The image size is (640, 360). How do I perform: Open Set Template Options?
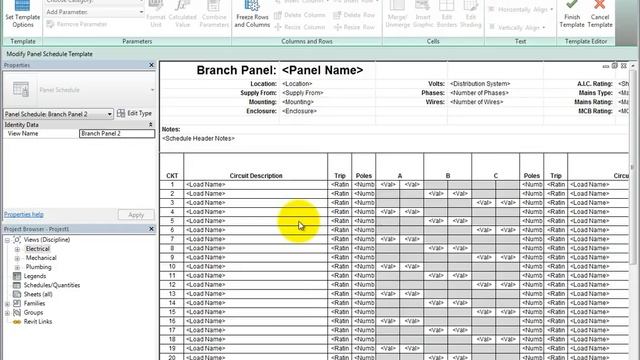(22, 14)
